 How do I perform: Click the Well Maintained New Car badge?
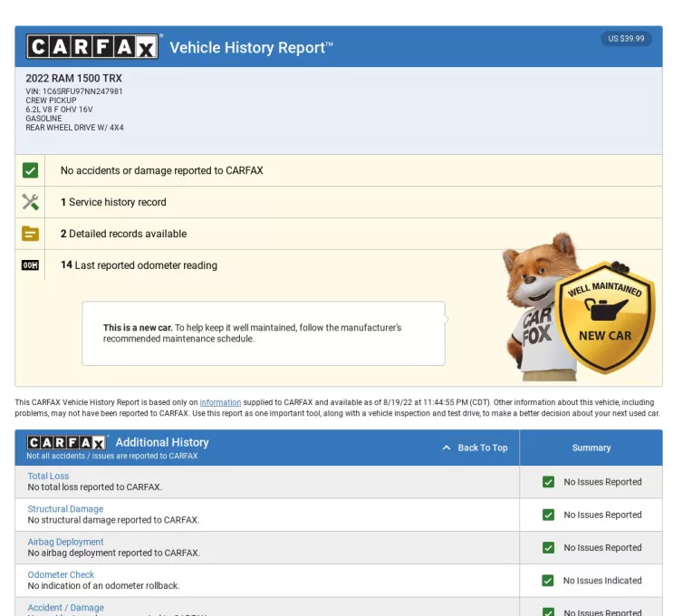click(605, 317)
